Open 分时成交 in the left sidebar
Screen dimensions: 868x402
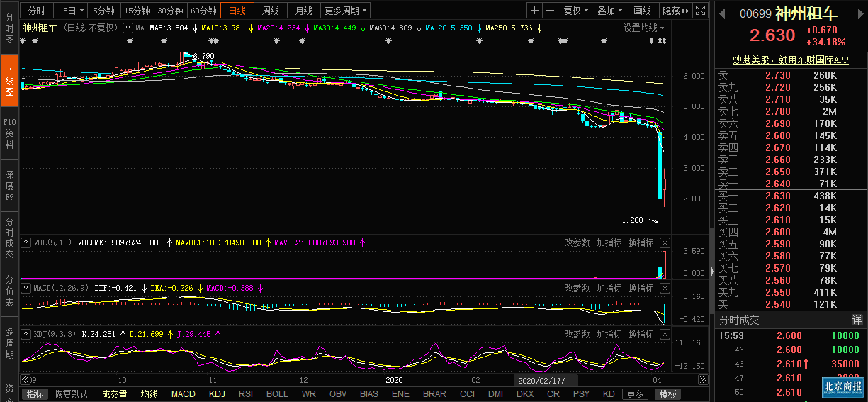tap(9, 238)
